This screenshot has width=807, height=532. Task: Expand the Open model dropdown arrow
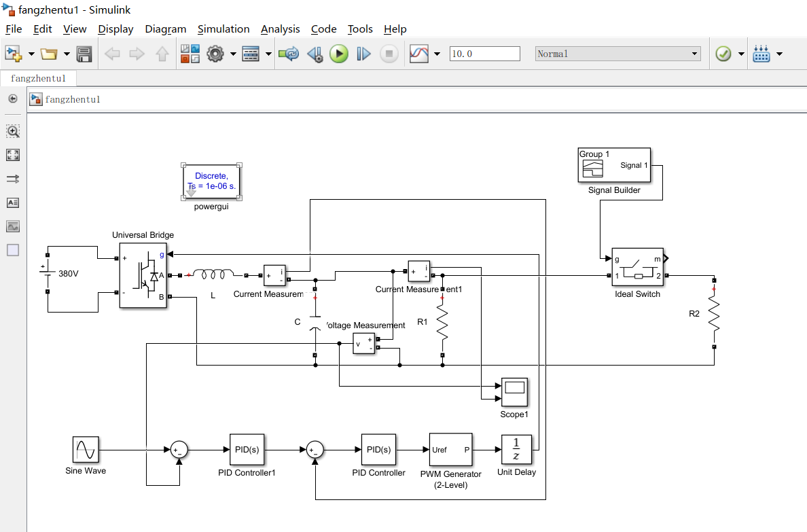pos(67,54)
